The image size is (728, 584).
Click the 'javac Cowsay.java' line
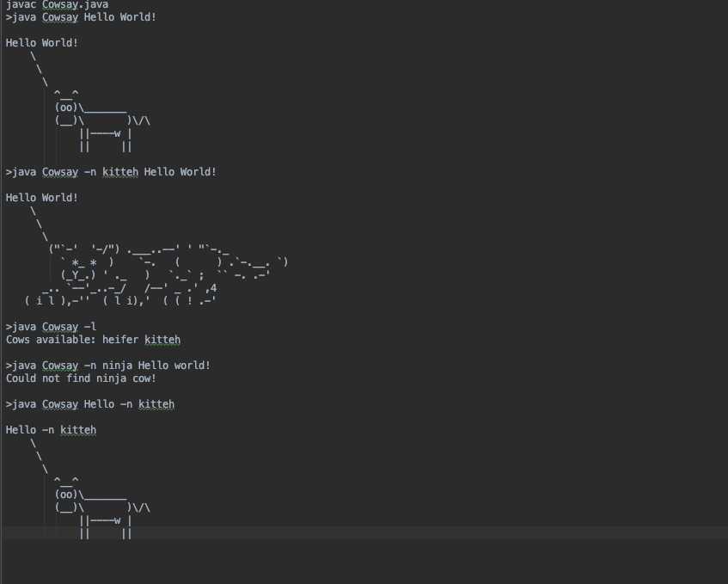tap(57, 4)
